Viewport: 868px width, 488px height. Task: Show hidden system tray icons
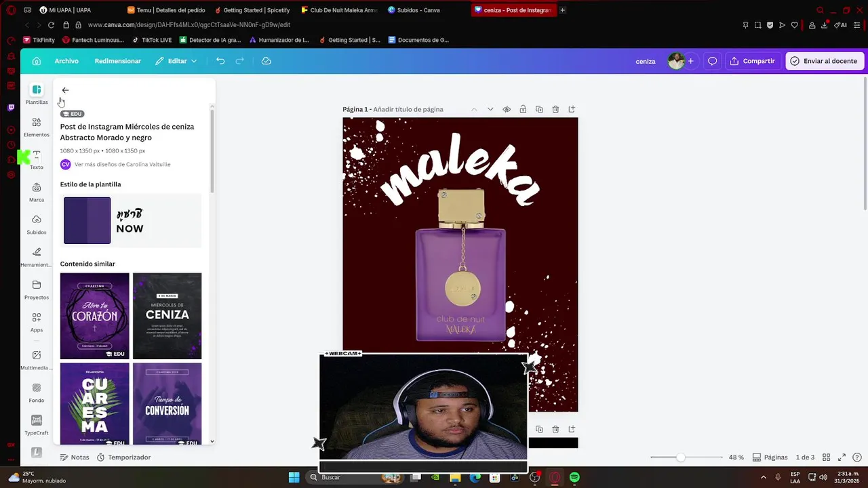(x=764, y=477)
